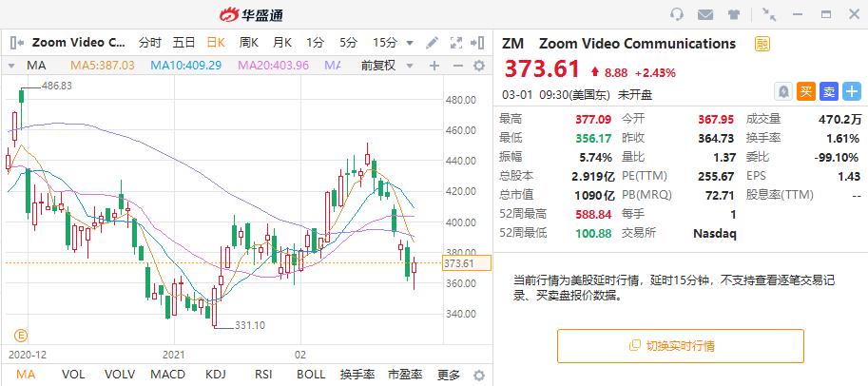Click the MA20:403.96 legend value
Viewport: 868px width, 386px height.
coord(274,66)
